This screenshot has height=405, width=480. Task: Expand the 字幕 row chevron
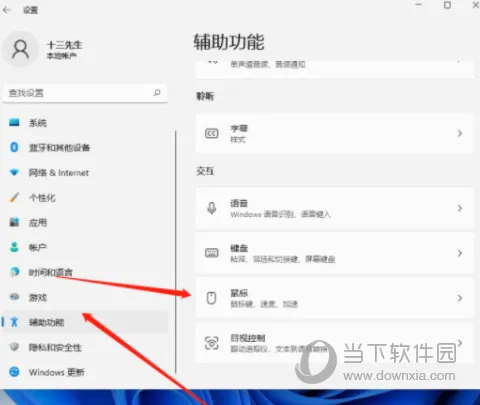click(x=460, y=134)
